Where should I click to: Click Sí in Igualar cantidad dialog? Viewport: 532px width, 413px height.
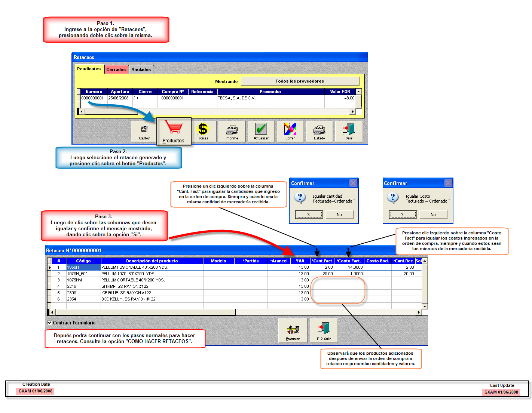click(309, 215)
